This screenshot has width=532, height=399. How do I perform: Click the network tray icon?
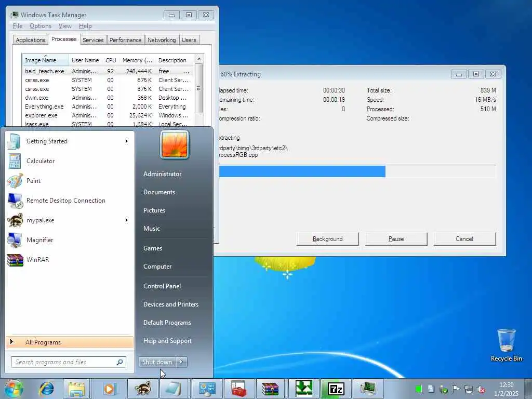point(469,389)
